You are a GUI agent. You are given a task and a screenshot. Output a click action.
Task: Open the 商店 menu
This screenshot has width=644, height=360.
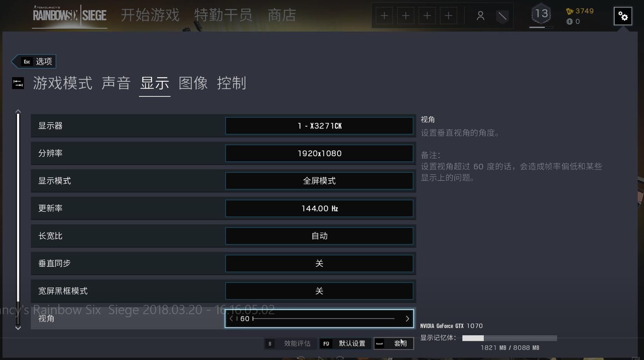click(281, 15)
